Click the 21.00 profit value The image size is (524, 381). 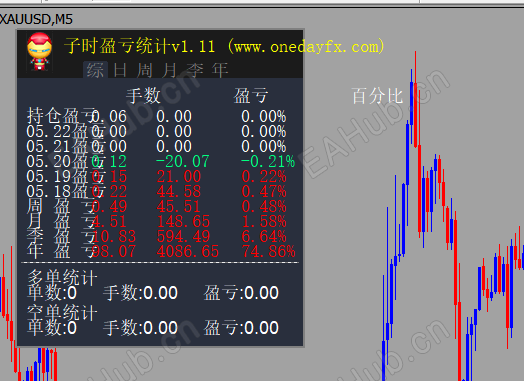click(x=179, y=176)
